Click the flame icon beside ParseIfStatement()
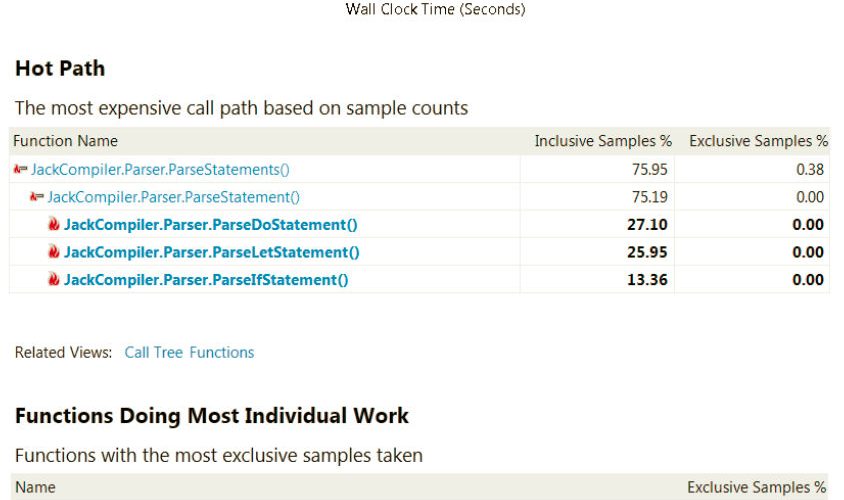 tap(54, 280)
